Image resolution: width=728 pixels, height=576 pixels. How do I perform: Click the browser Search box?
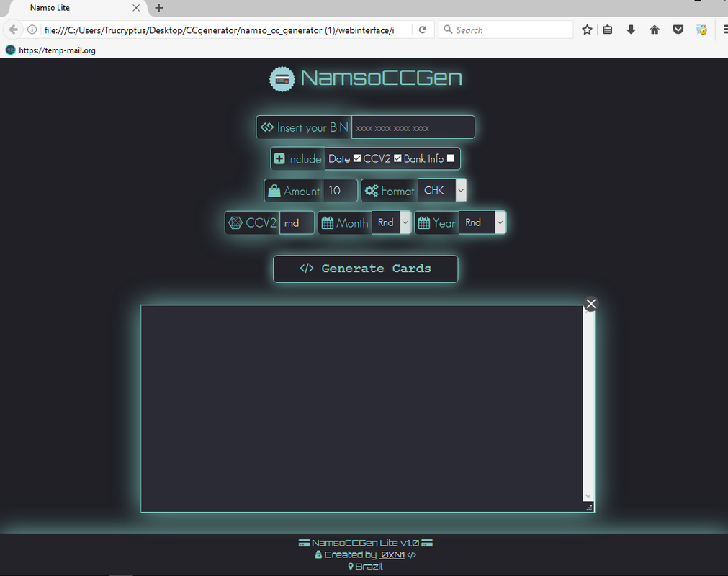click(x=505, y=30)
